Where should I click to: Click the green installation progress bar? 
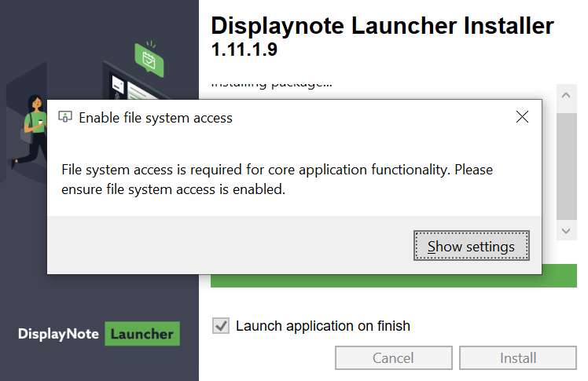pyautogui.click(x=393, y=280)
